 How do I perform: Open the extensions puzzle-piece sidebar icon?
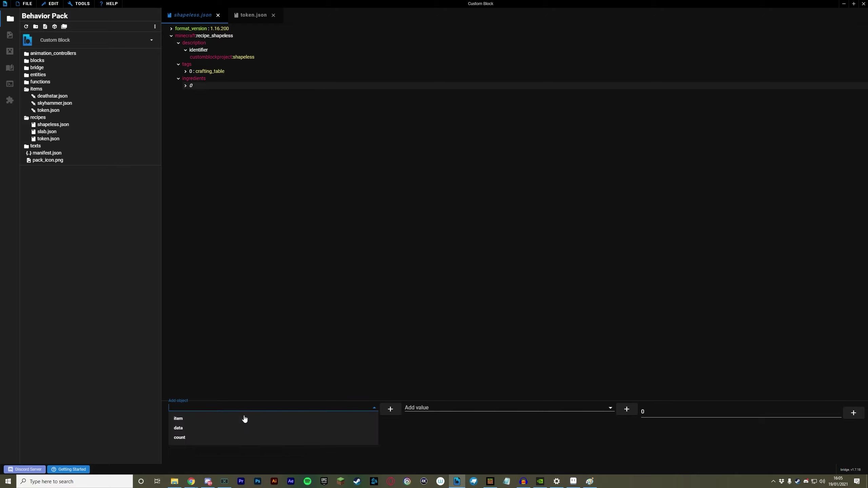10,100
